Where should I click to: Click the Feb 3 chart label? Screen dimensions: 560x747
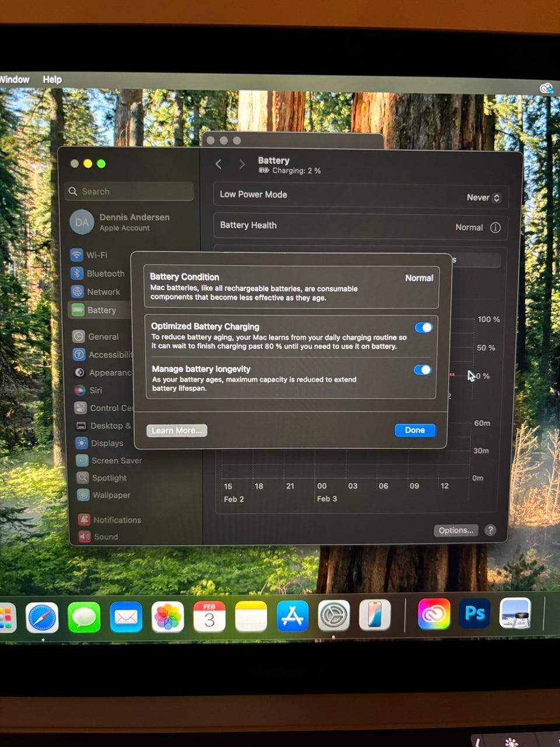tap(327, 499)
